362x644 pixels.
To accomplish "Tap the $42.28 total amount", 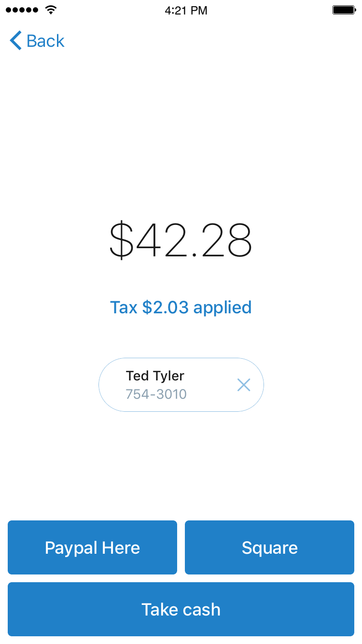I will click(x=181, y=240).
